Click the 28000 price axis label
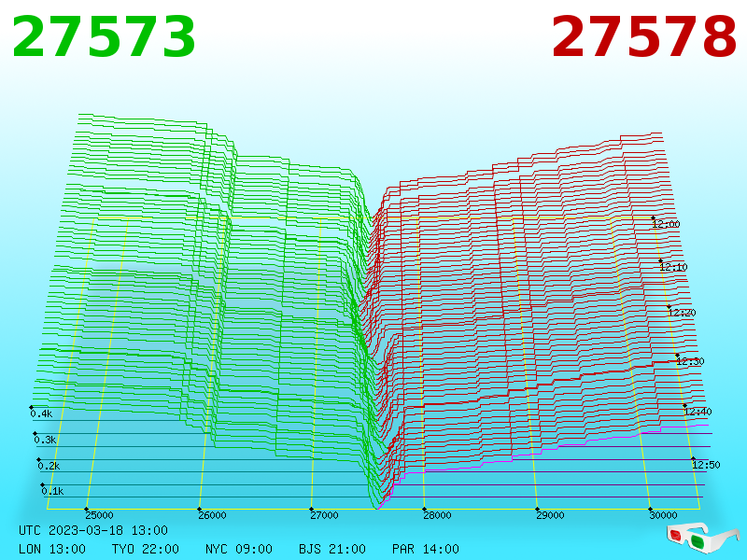 [437, 515]
